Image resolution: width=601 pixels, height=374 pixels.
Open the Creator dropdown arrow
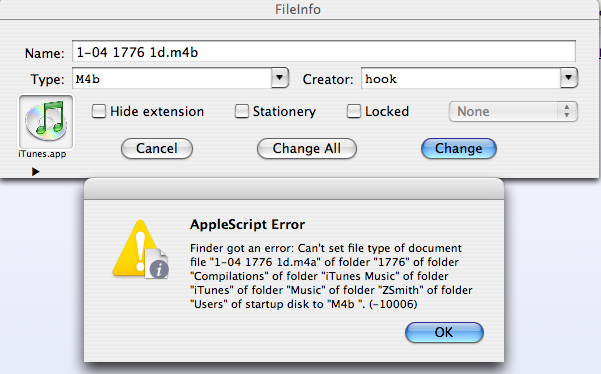[569, 78]
